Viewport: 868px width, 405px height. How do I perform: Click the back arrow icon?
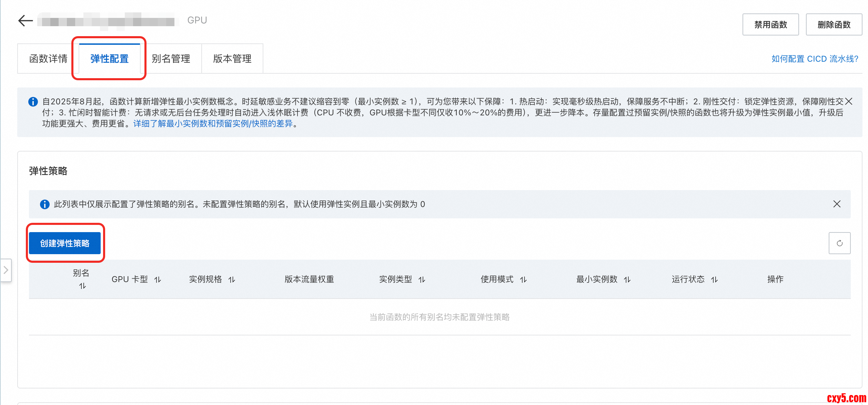click(x=25, y=21)
